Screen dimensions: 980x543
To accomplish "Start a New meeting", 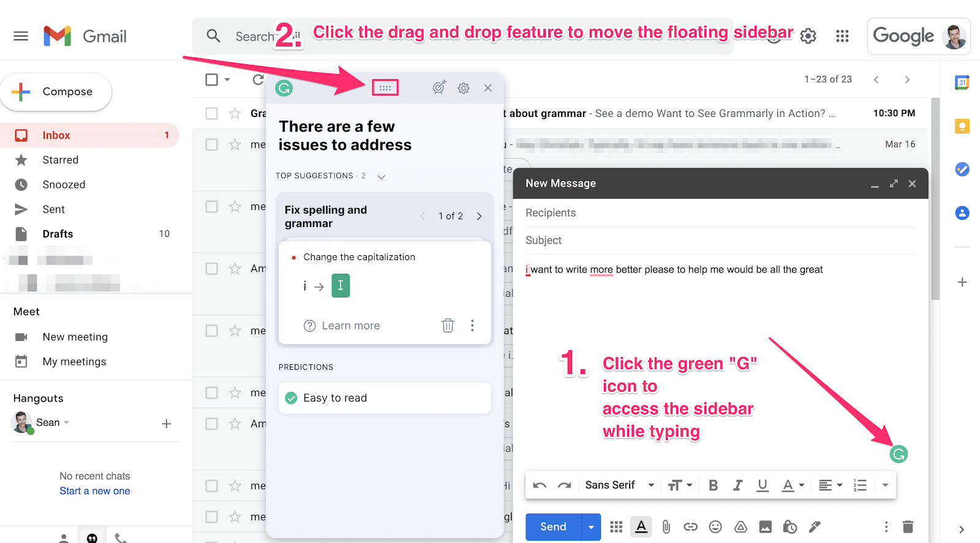I will [75, 337].
